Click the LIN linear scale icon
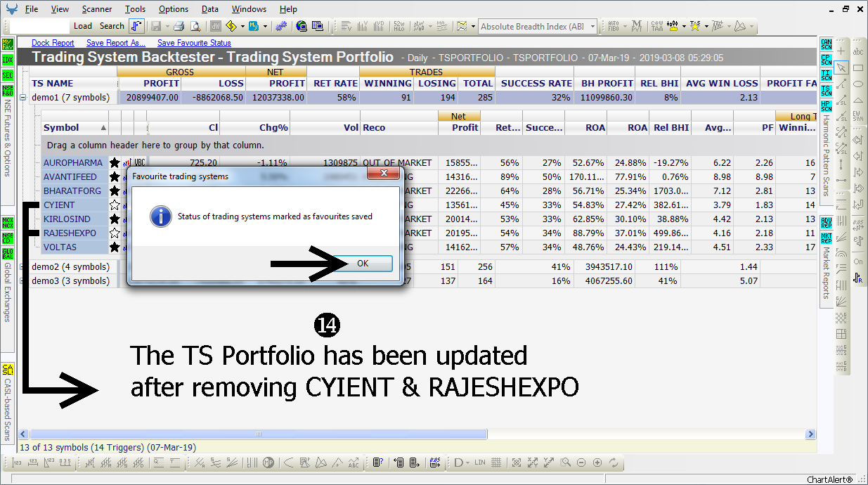Image resolution: width=868 pixels, height=485 pixels. click(x=480, y=463)
